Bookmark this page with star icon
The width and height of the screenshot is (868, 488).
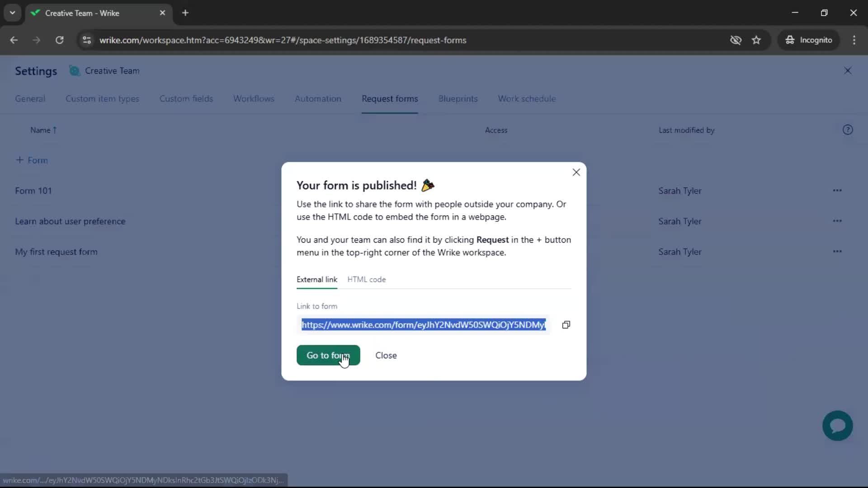[x=756, y=40]
